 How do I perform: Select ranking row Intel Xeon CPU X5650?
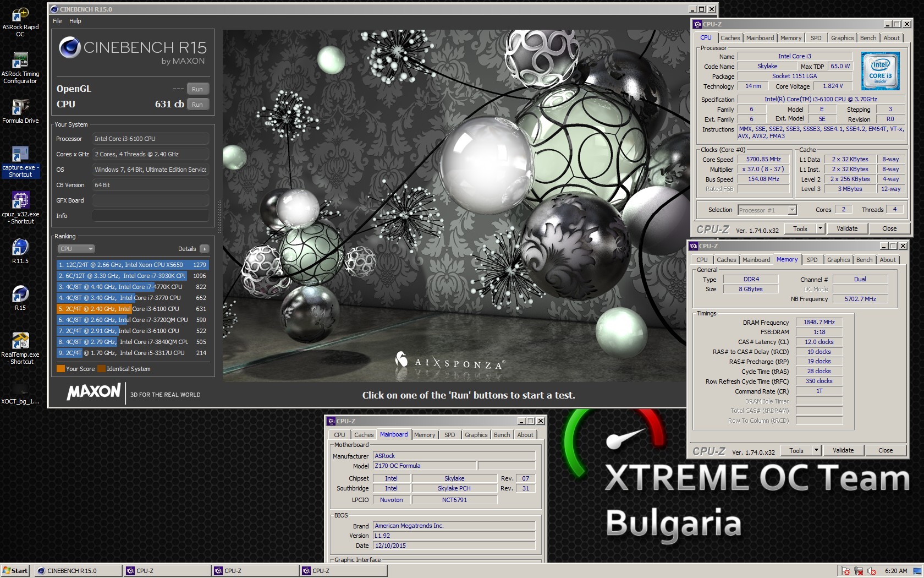133,265
